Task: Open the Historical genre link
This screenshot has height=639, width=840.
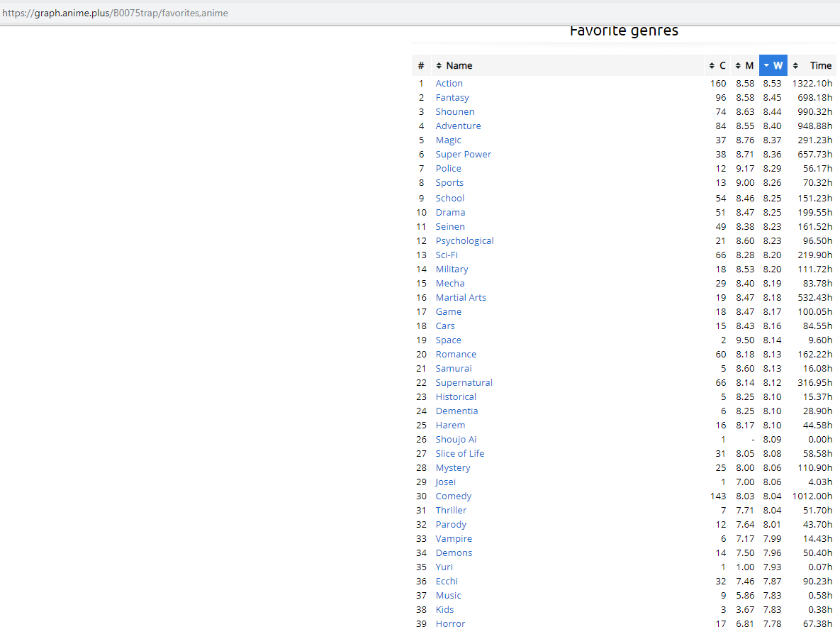Action: [x=456, y=397]
